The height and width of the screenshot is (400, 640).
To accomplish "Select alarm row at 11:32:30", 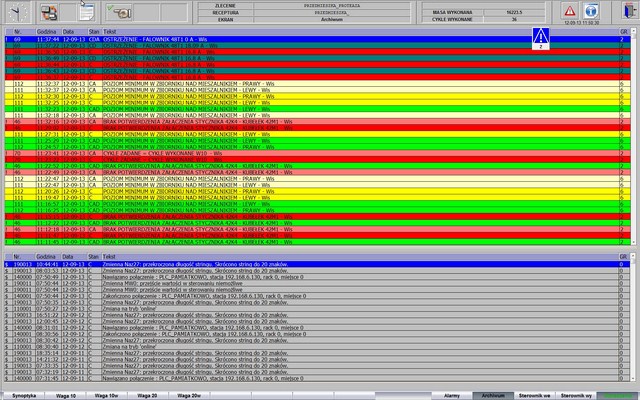I will coord(318,96).
